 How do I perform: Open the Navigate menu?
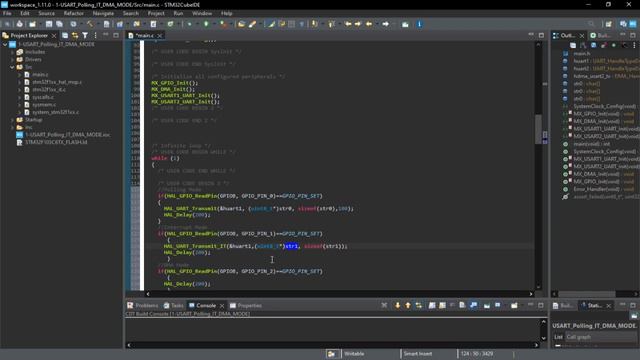coord(103,13)
